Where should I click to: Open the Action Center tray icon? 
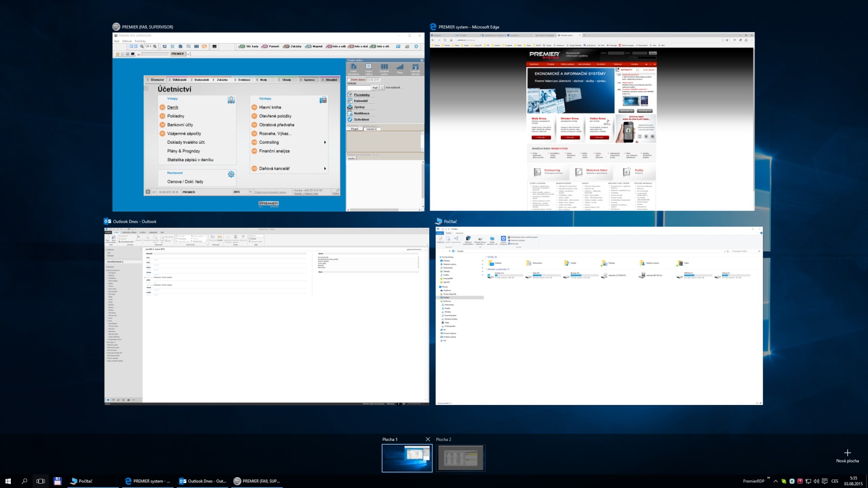click(825, 481)
